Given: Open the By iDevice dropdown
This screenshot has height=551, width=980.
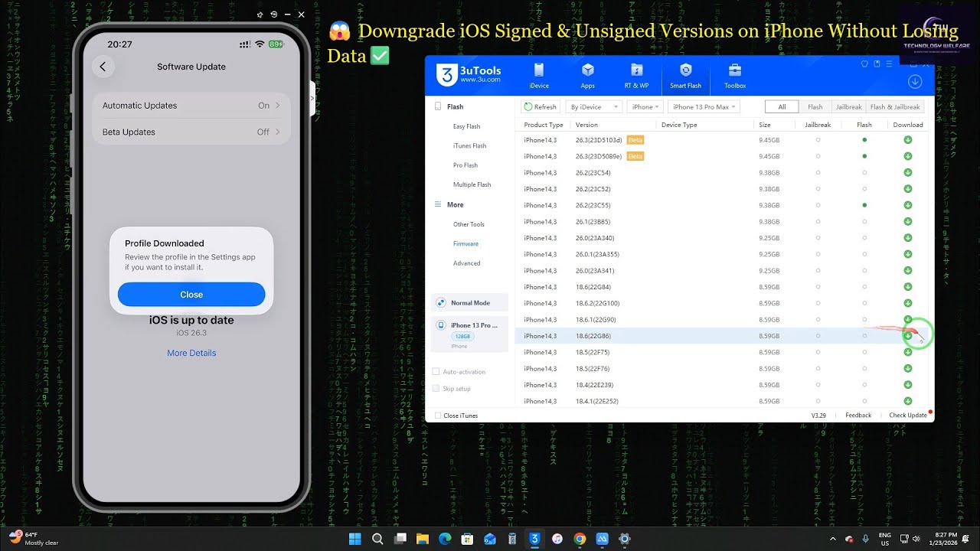Looking at the screenshot, I should coord(593,107).
